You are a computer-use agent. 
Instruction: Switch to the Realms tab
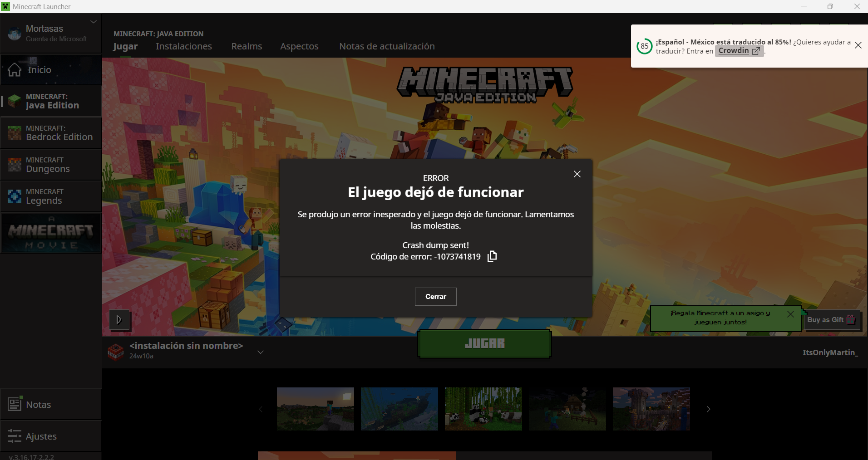tap(247, 46)
